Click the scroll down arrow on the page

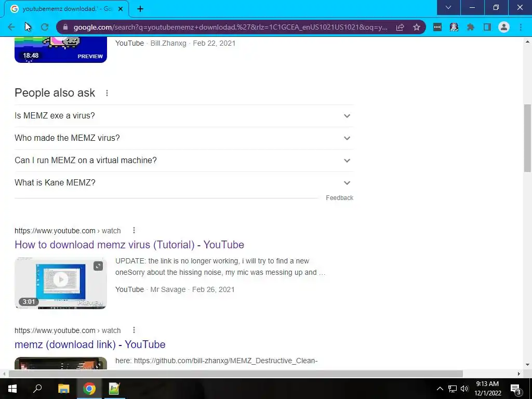[x=527, y=365]
